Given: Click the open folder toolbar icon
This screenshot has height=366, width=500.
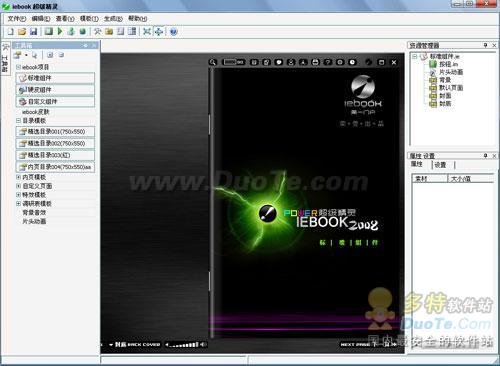Looking at the screenshot, I should 22,32.
